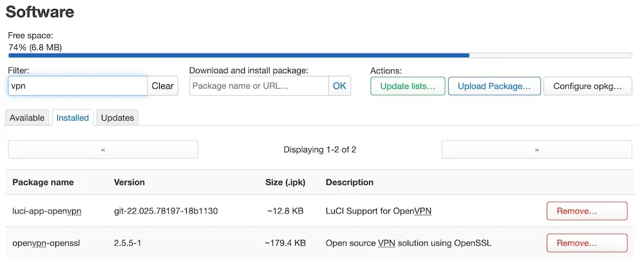This screenshot has width=644, height=263.
Task: Click the Clear filter button
Action: (163, 86)
